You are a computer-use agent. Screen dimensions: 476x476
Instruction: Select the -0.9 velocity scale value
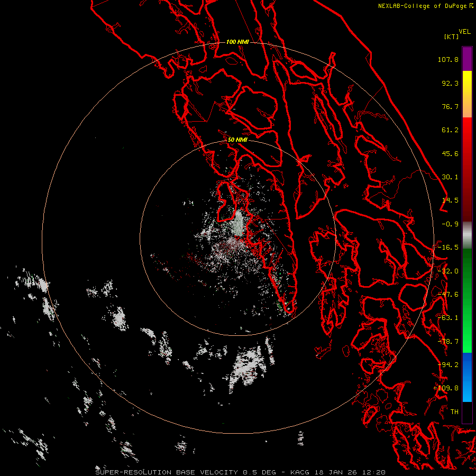[450, 224]
